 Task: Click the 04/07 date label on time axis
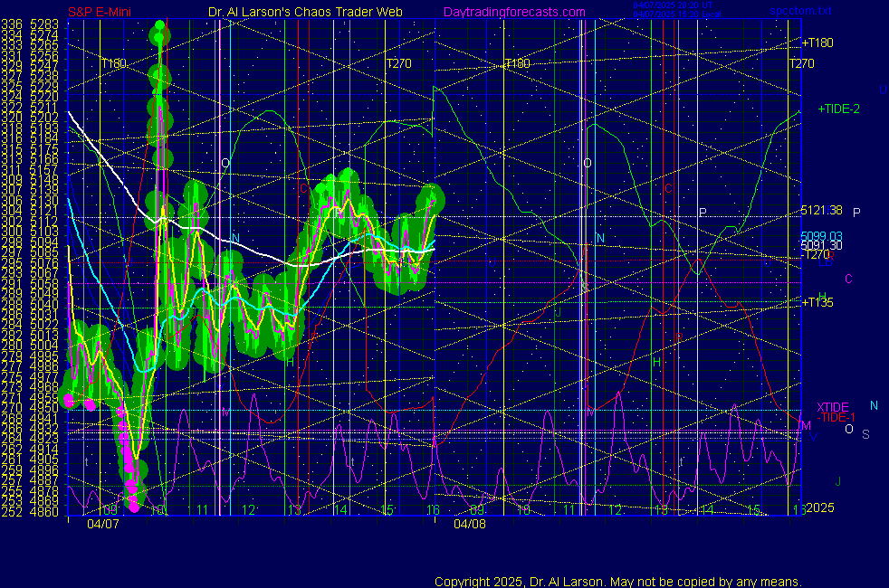101,523
